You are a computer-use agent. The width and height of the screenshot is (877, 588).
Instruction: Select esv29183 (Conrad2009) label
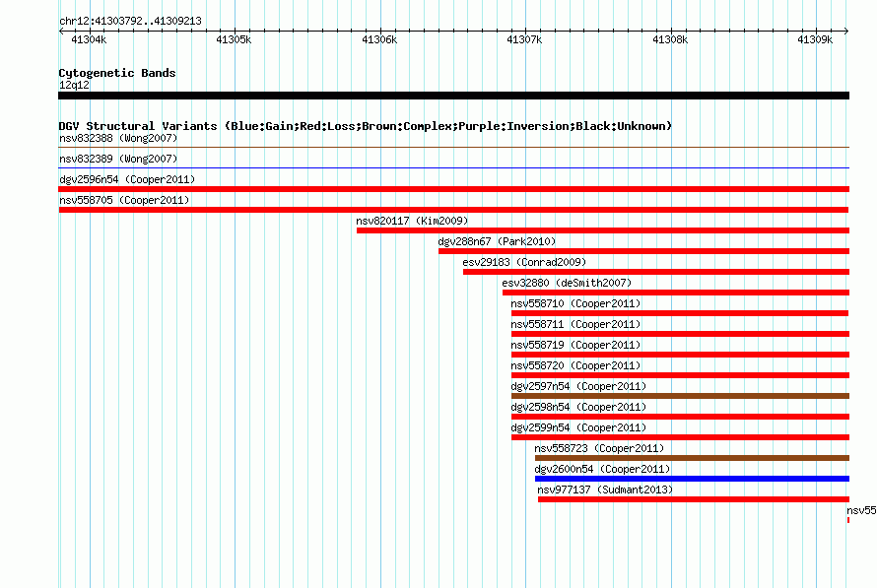click(524, 262)
